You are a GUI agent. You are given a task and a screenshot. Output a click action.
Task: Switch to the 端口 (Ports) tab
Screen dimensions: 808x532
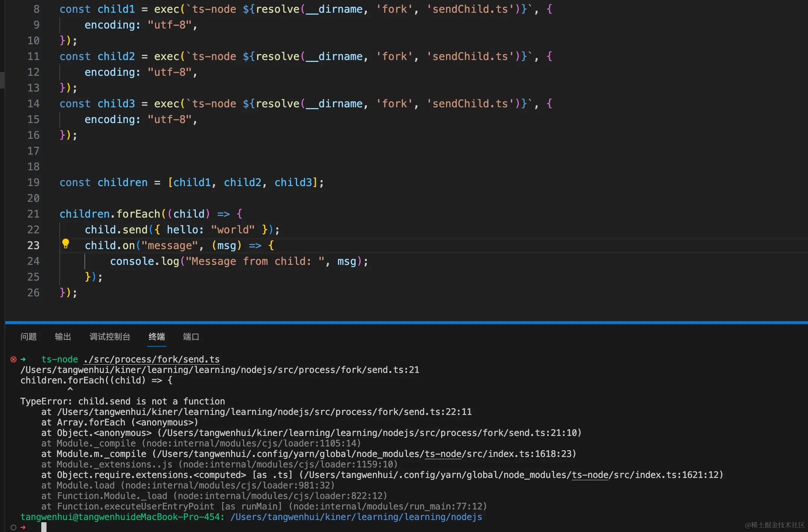tap(191, 337)
